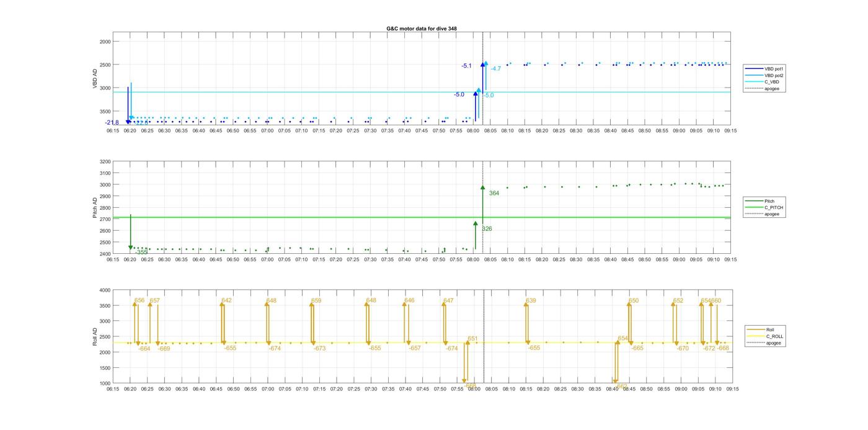Click the '642' roll annotation
Screen dimensions: 868x430
click(x=227, y=300)
